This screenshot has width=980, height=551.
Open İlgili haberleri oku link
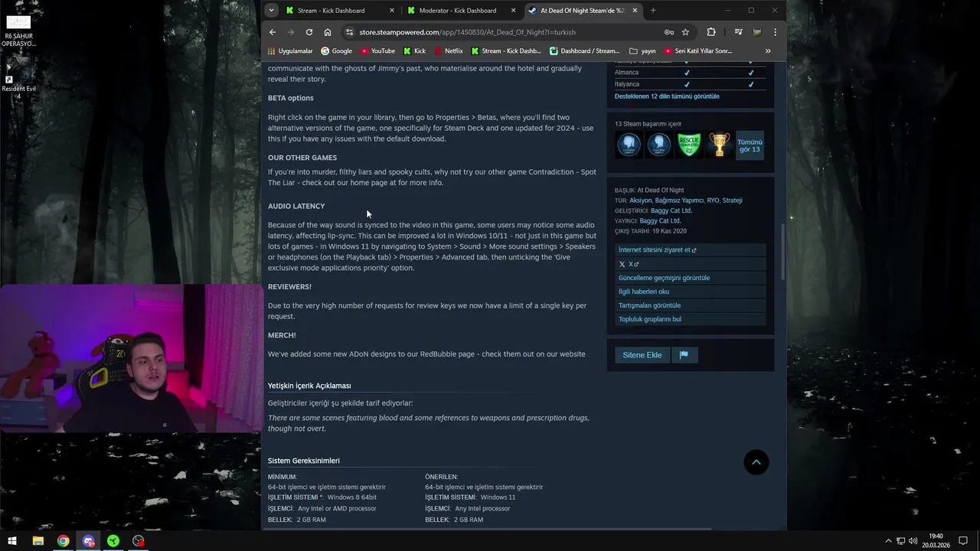pyautogui.click(x=690, y=292)
